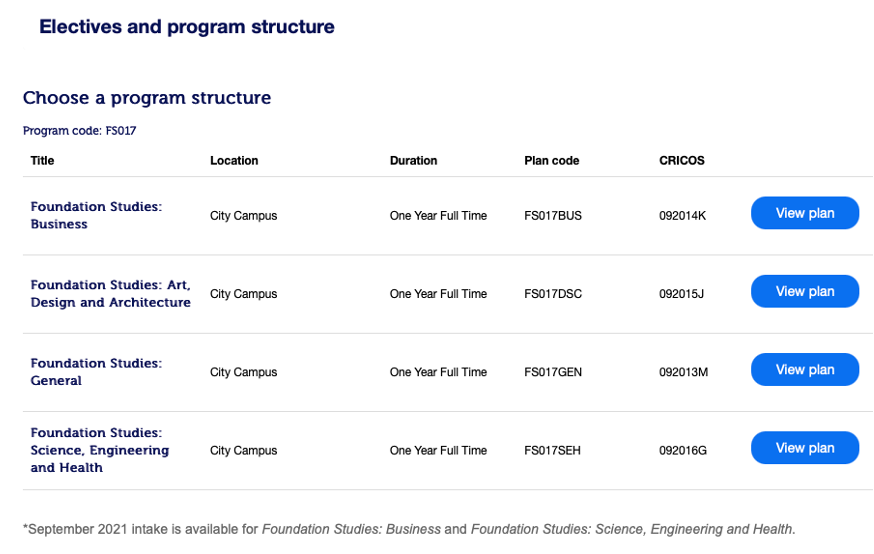Click the CRICOS column header
Viewport: 874px width, 554px height.
point(681,160)
